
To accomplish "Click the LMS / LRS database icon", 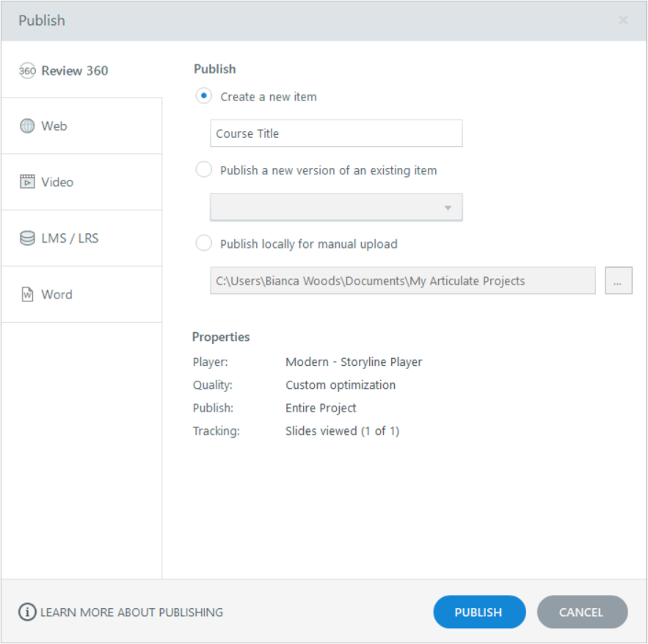I will [27, 238].
